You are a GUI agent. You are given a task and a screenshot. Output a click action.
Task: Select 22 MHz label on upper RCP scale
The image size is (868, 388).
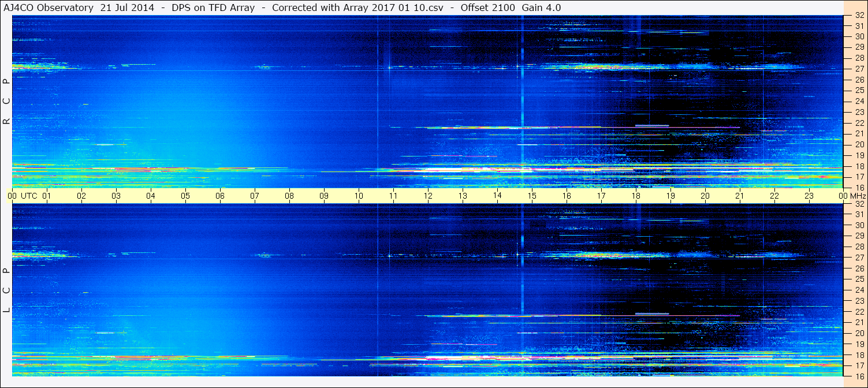(x=859, y=123)
